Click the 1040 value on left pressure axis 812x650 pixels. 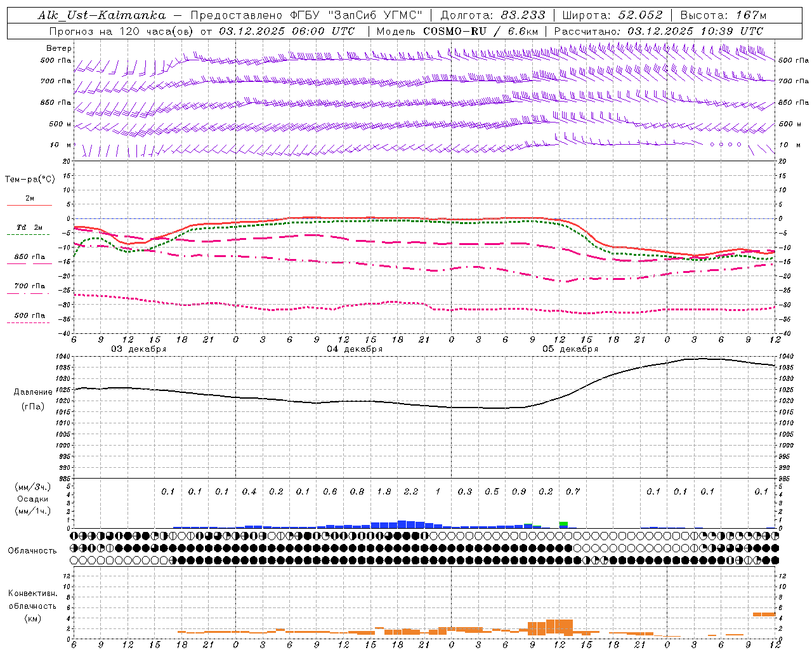pyautogui.click(x=63, y=356)
